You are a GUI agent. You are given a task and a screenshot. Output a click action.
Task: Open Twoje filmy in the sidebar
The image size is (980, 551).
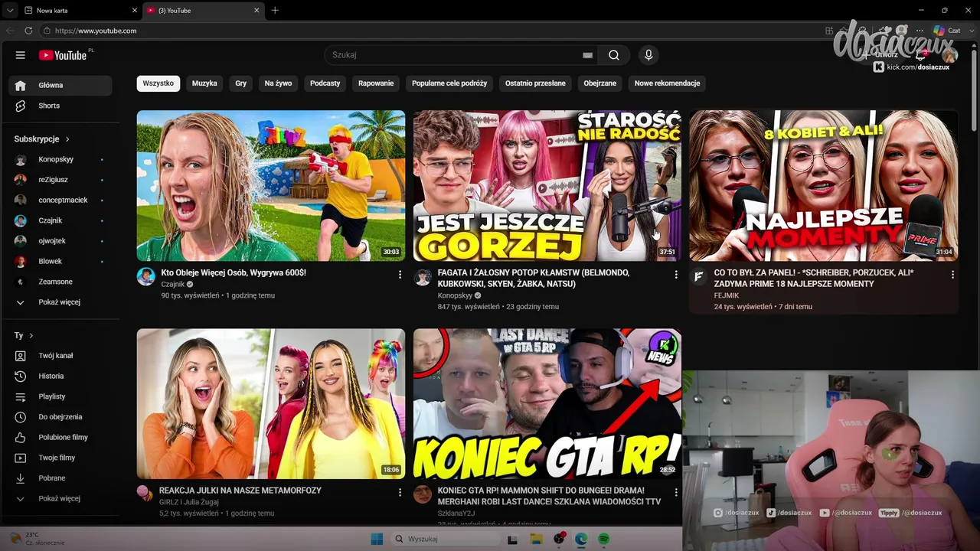pyautogui.click(x=60, y=458)
